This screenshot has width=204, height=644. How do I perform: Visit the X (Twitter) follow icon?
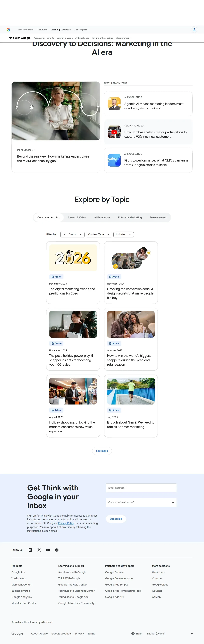tap(39, 550)
